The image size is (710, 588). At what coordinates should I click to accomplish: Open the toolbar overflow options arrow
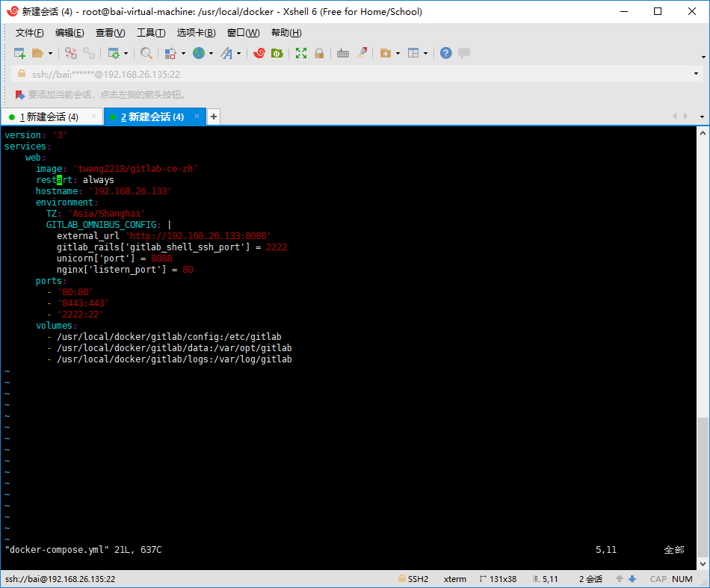(703, 57)
